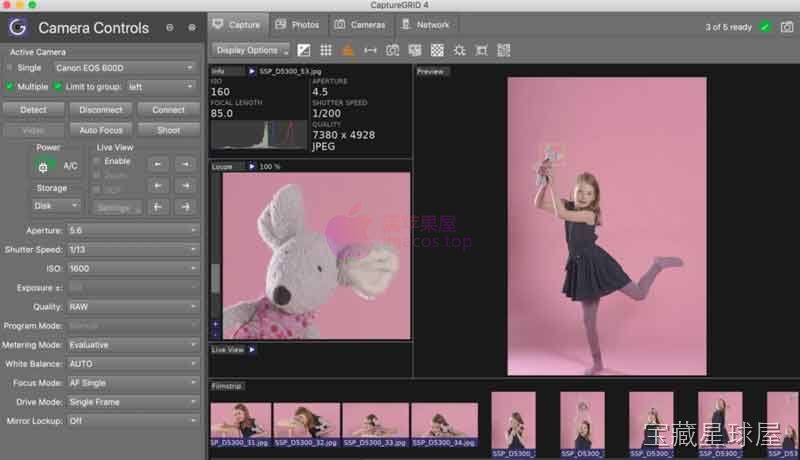Viewport: 800px width, 460px height.
Task: Click the multi-window layout toolbar icon
Action: 415,50
